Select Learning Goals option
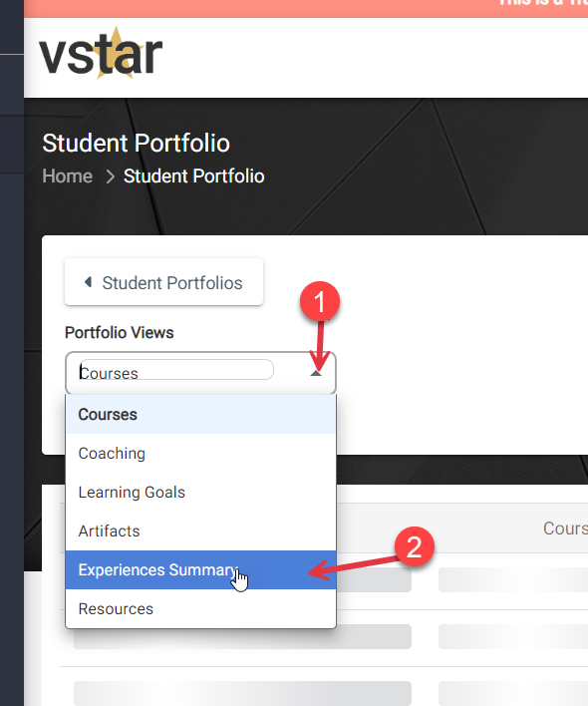 pos(200,493)
